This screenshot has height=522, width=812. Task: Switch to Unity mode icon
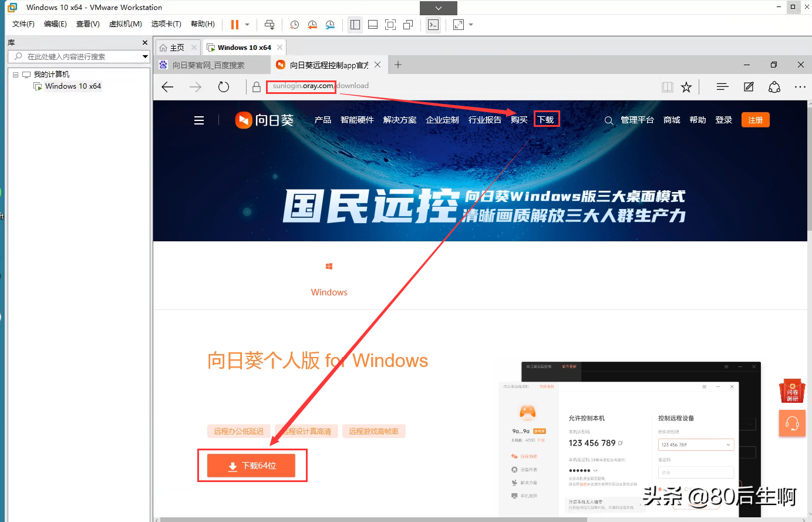(x=408, y=25)
